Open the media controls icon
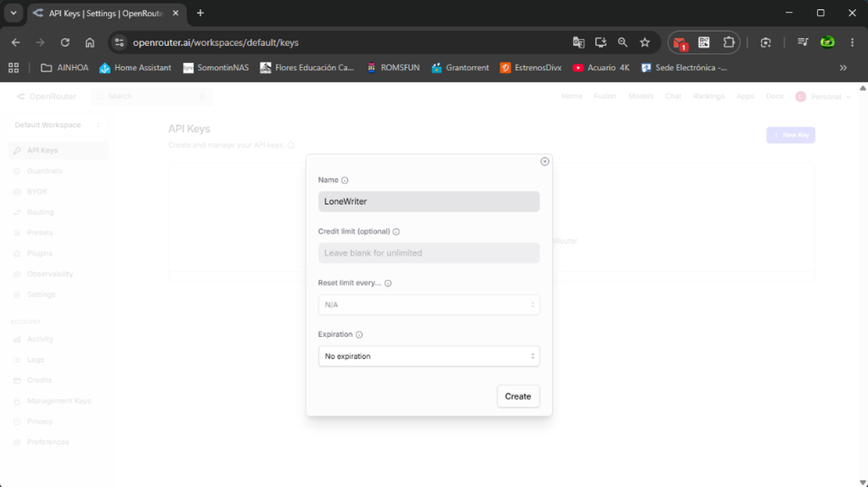The height and width of the screenshot is (487, 868). pyautogui.click(x=803, y=42)
